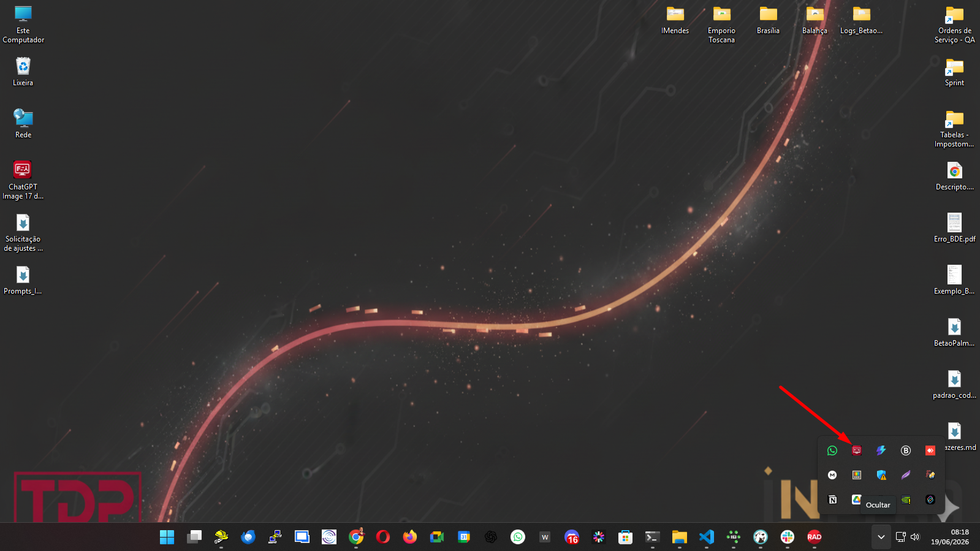Open Google Calendar from the taskbar
This screenshot has height=551, width=980.
[464, 537]
